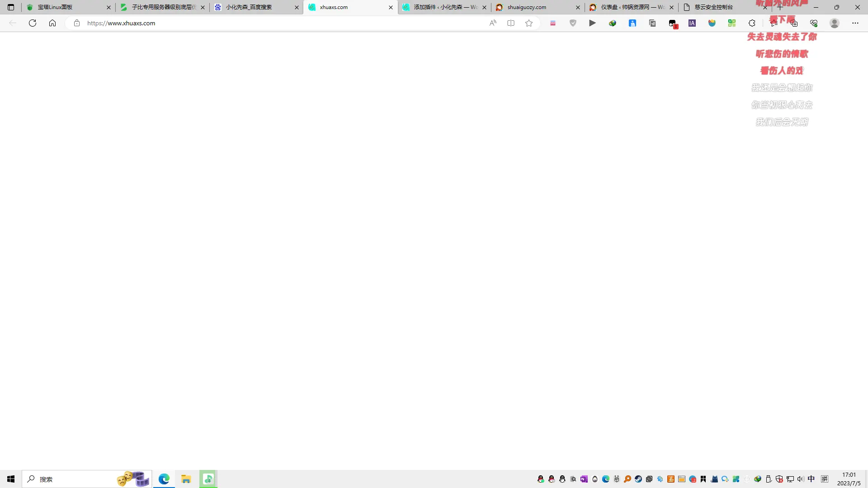Open File Explorer from the taskbar
The width and height of the screenshot is (868, 488).
click(186, 479)
